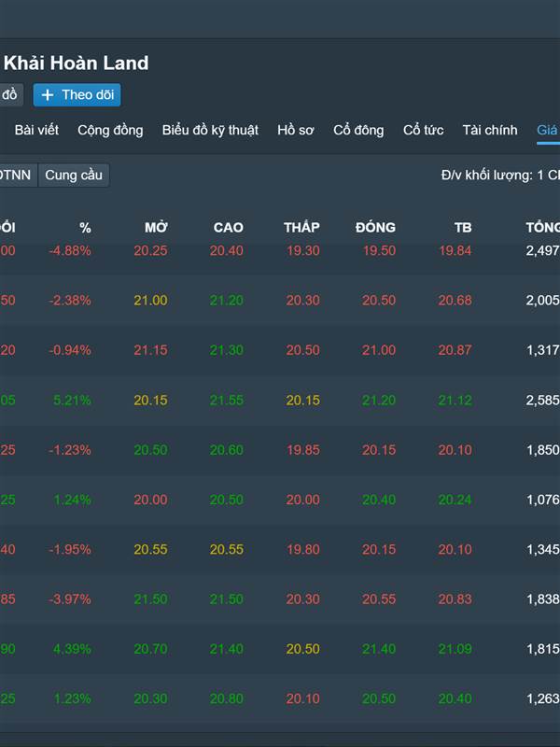Click the low price 19.80
Image resolution: width=560 pixels, height=747 pixels.
302,550
